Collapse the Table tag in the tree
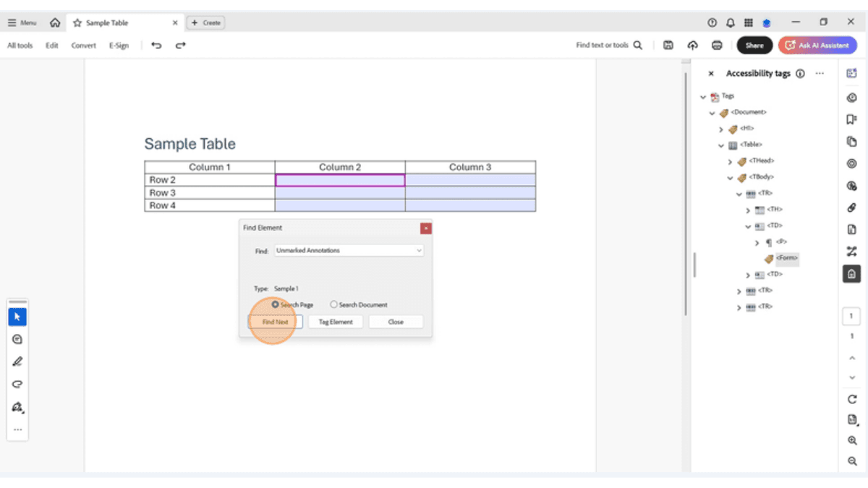The height and width of the screenshot is (488, 868). click(x=721, y=145)
